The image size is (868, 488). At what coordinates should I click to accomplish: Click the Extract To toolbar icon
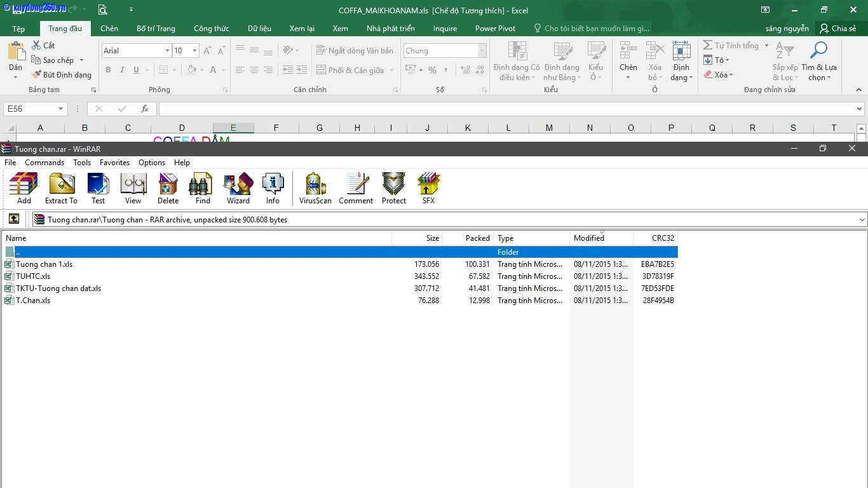coord(61,189)
